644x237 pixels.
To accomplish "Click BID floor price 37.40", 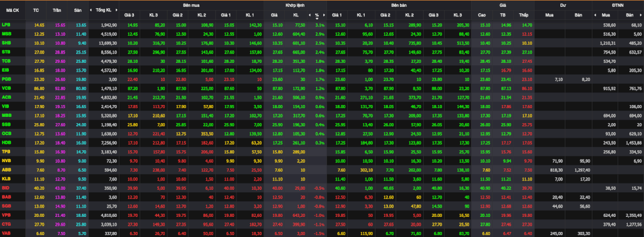I will coord(81,187).
